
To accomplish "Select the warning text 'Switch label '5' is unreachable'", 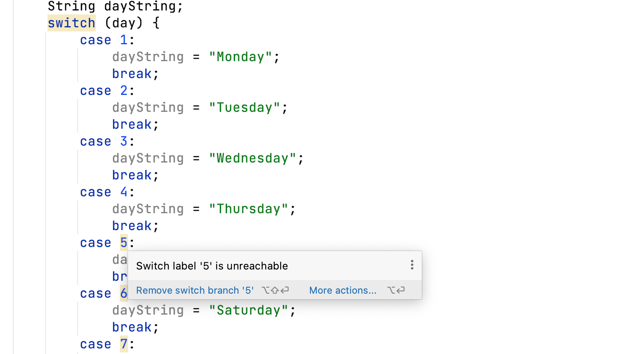I will 211,265.
